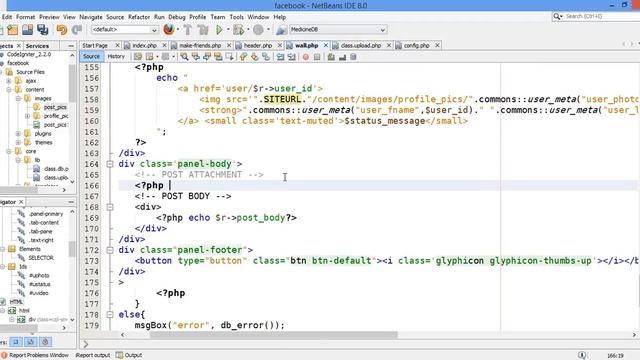Click the Profile Project gray circle icon
640x360 pixels.
(x=258, y=30)
